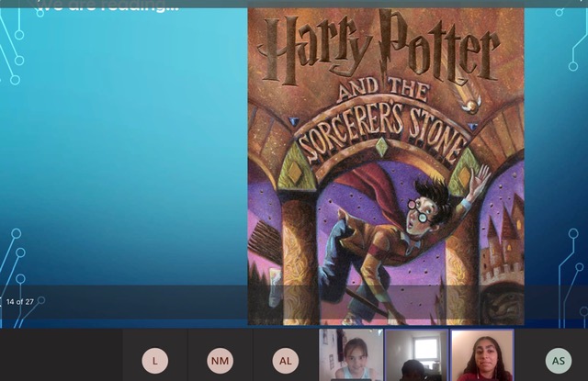Select participant avatar labeled AS
This screenshot has width=588, height=381.
(x=559, y=361)
